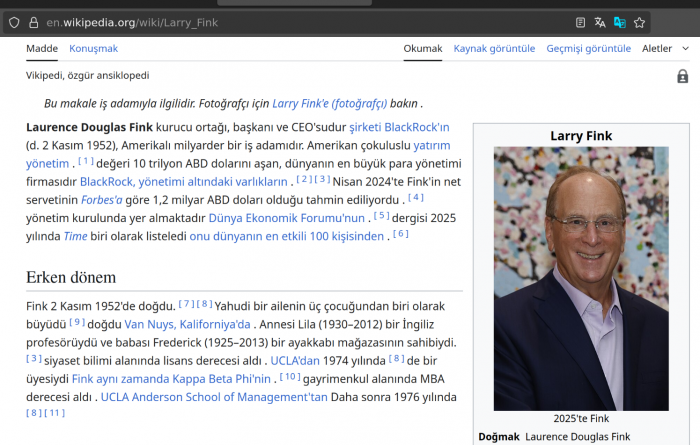Click the photo caption 2025'te Fink
700x445 pixels.
581,419
